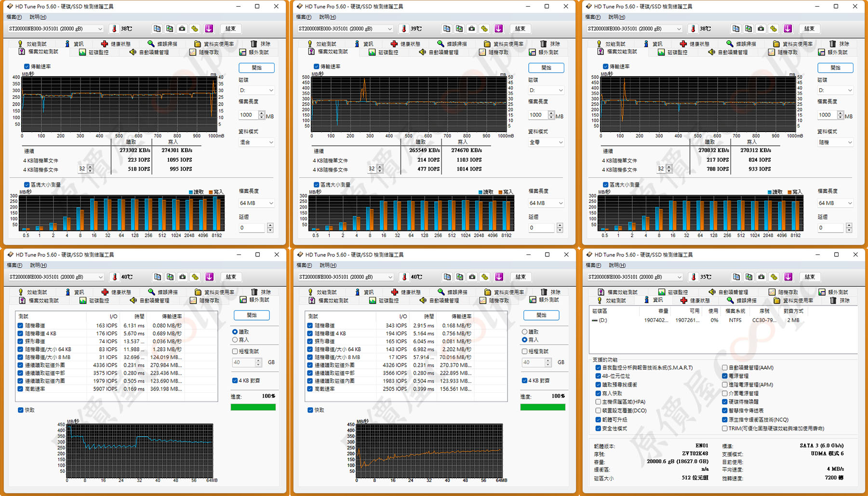Open options via the yellow tool icon in the 39°C window

click(x=484, y=28)
